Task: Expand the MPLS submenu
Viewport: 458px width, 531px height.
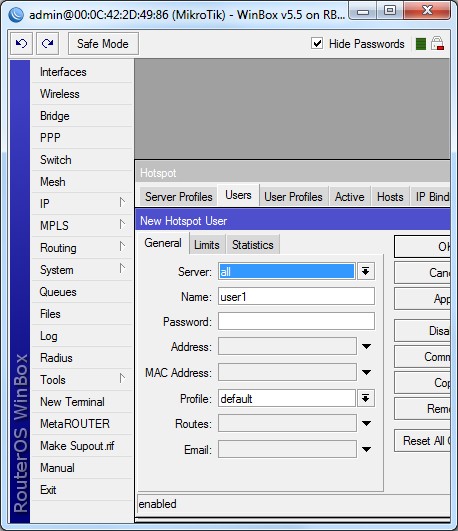Action: 82,226
